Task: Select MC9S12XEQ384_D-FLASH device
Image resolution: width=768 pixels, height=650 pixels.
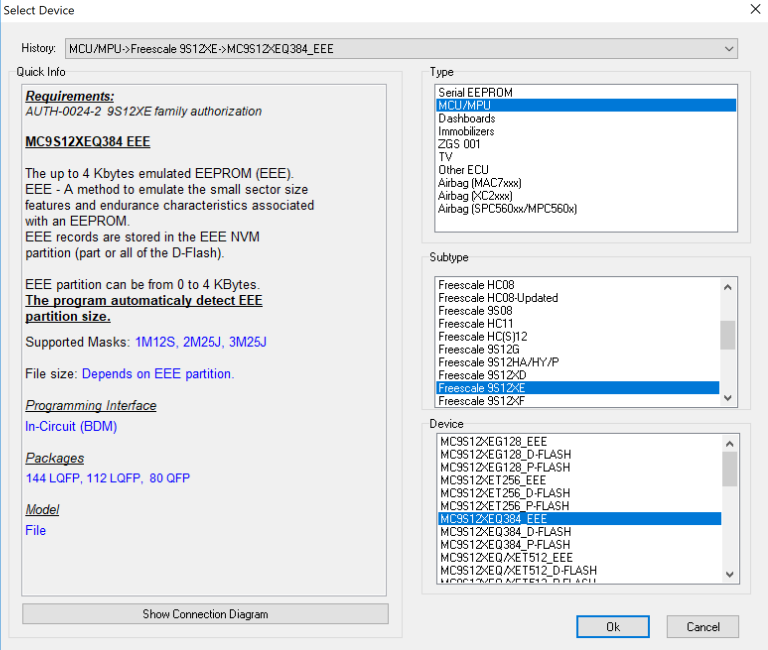Action: pyautogui.click(x=579, y=532)
